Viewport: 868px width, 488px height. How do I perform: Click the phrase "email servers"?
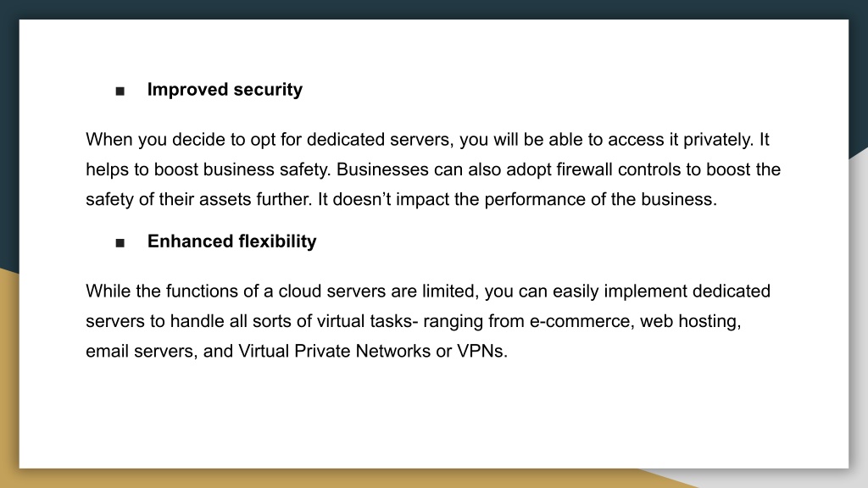(142, 352)
